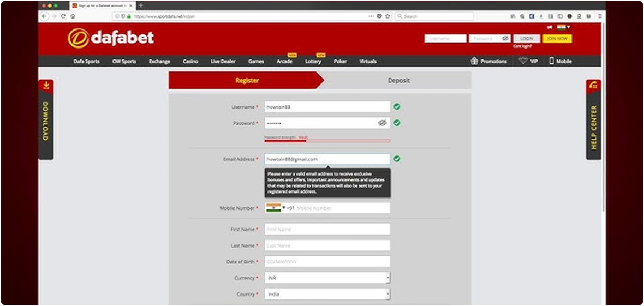Open the Casino menu item

(x=190, y=61)
